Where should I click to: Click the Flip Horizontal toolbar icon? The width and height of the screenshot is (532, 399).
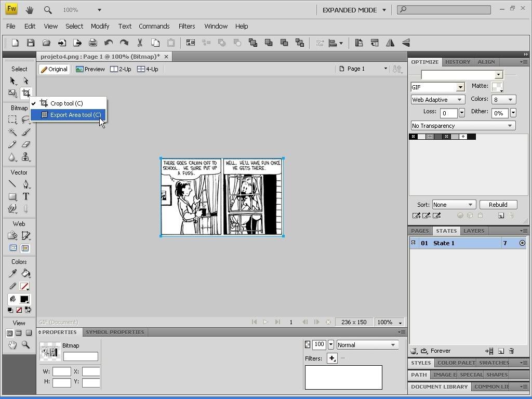click(390, 43)
